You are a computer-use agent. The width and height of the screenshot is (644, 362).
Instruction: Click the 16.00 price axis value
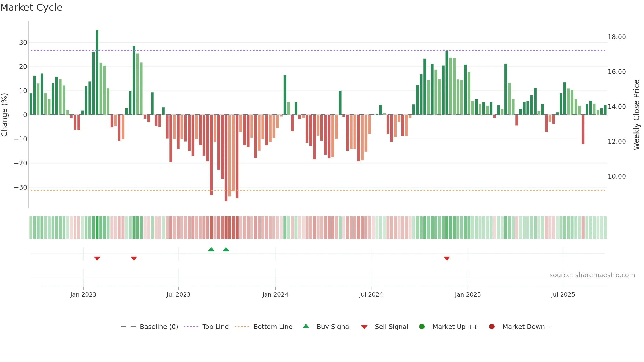(x=617, y=72)
